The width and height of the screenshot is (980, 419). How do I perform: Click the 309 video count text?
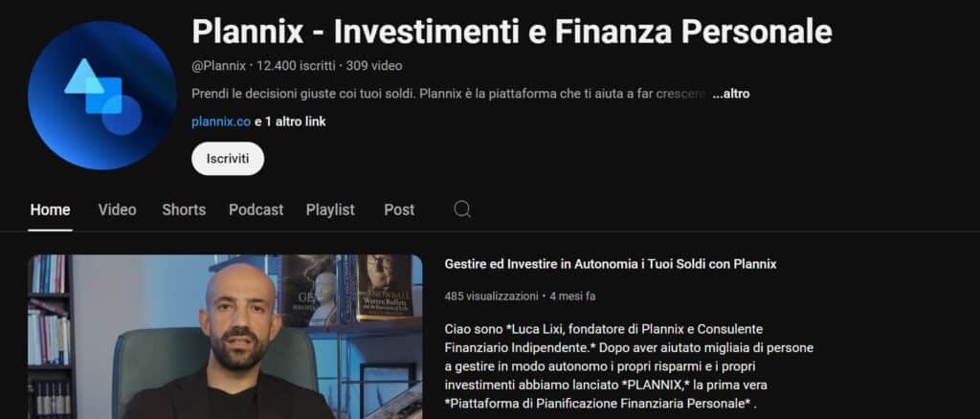click(x=374, y=66)
